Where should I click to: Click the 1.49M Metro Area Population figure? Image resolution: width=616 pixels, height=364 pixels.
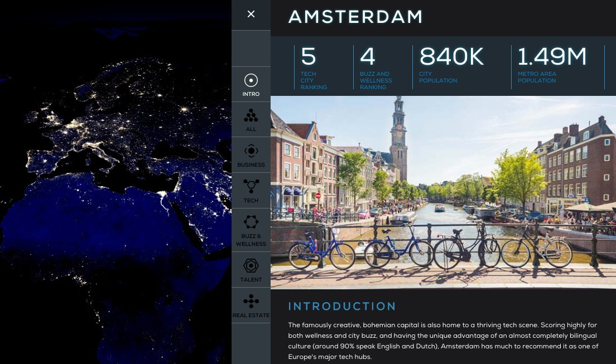point(552,57)
